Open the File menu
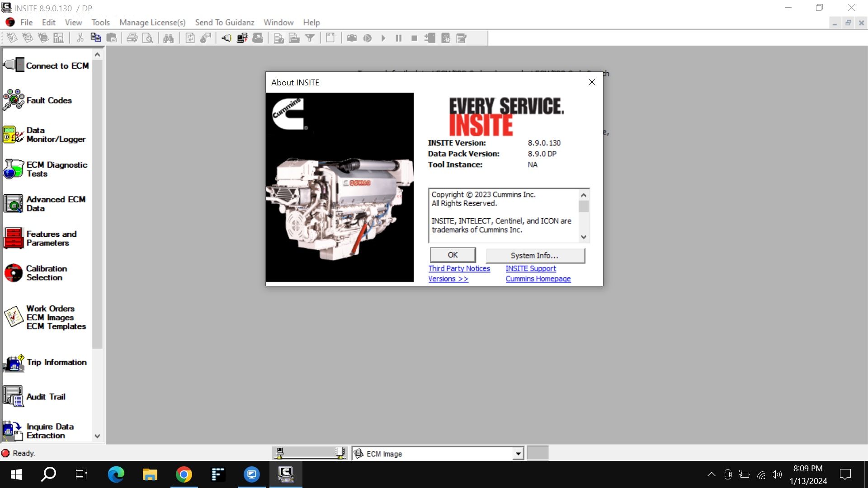Viewport: 868px width, 488px height. point(26,22)
